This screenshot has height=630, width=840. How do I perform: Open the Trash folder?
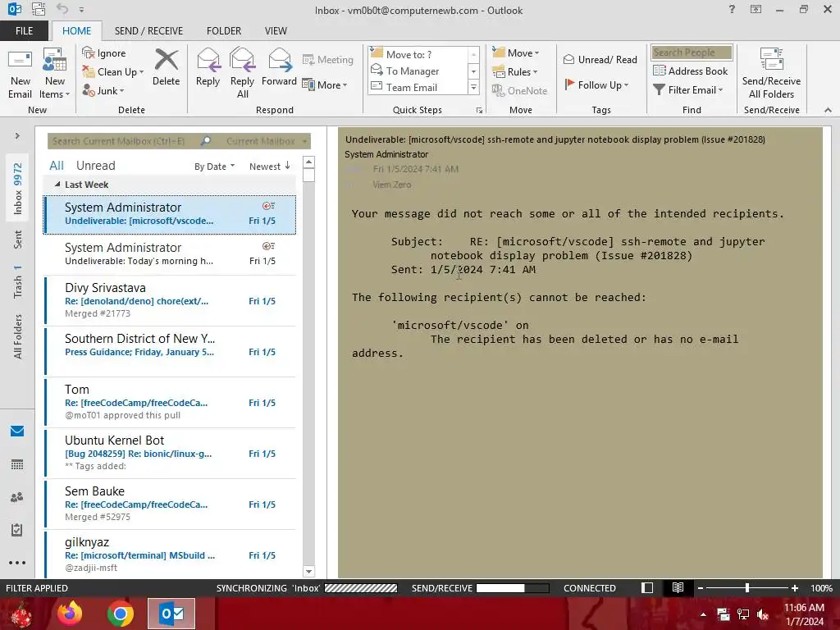18,282
